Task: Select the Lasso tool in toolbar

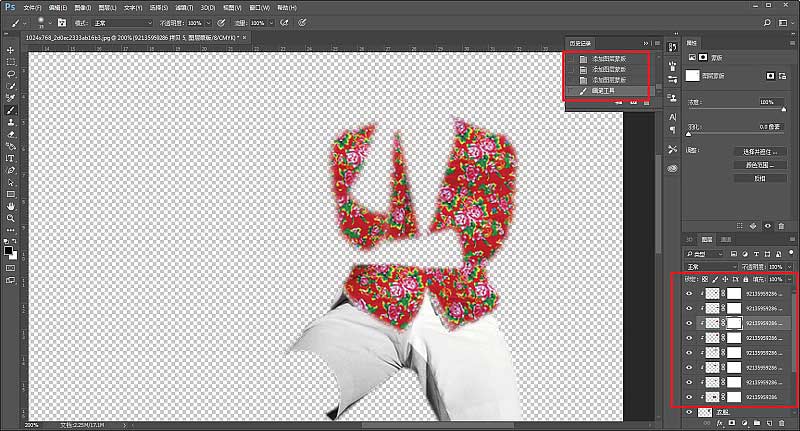Action: coord(11,73)
